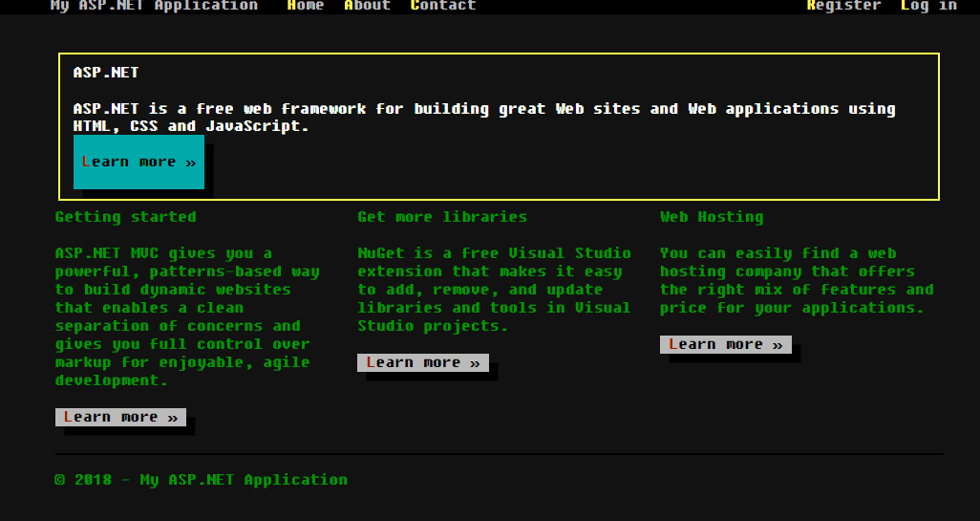Open the About page link
This screenshot has height=521, width=980.
coord(367,6)
